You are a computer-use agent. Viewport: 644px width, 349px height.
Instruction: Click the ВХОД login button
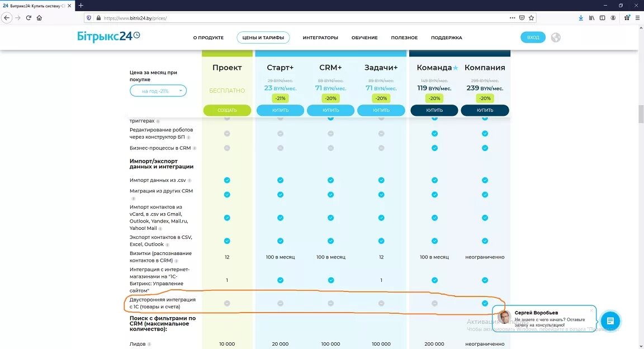(x=533, y=37)
